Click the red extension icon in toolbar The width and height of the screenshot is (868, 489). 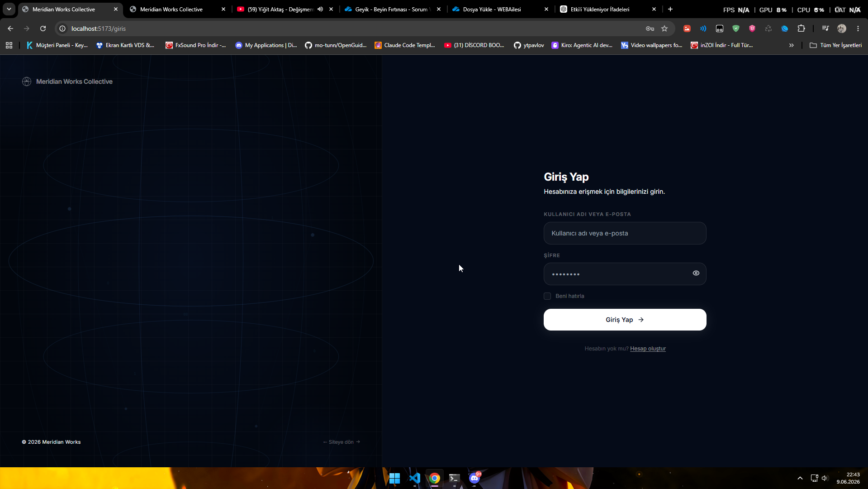(x=687, y=29)
